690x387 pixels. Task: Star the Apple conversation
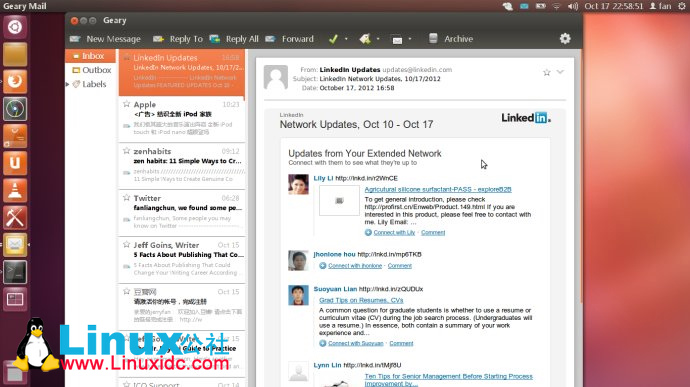point(127,104)
